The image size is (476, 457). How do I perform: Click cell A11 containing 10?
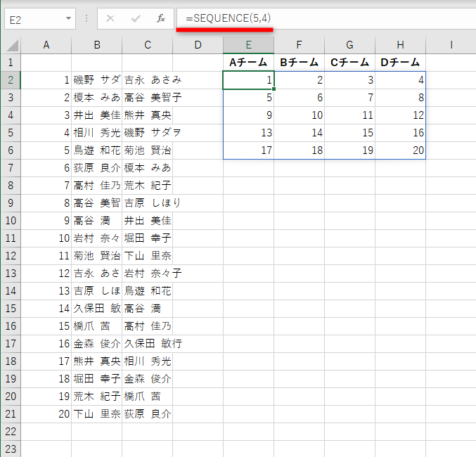[46, 238]
